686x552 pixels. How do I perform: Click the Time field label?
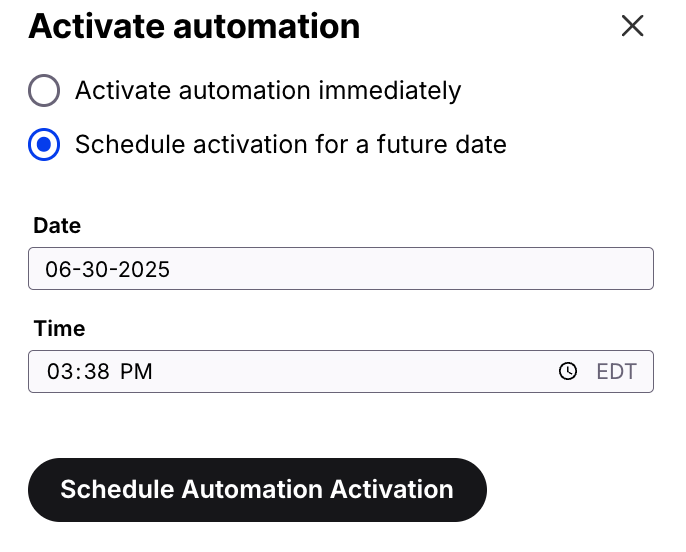(59, 329)
